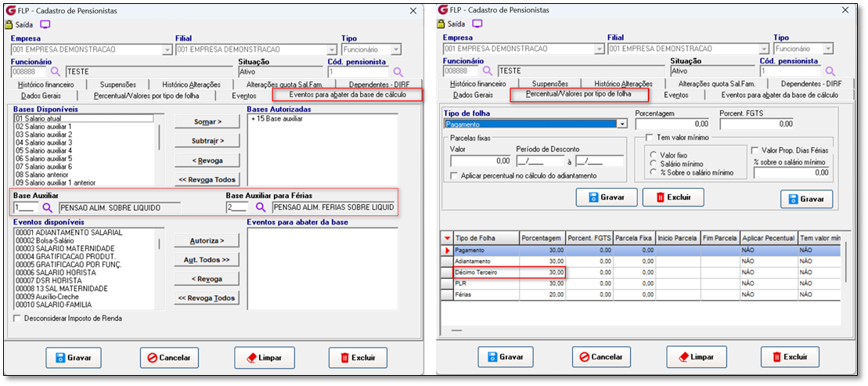Select the Valor fixo radio button

[654, 155]
